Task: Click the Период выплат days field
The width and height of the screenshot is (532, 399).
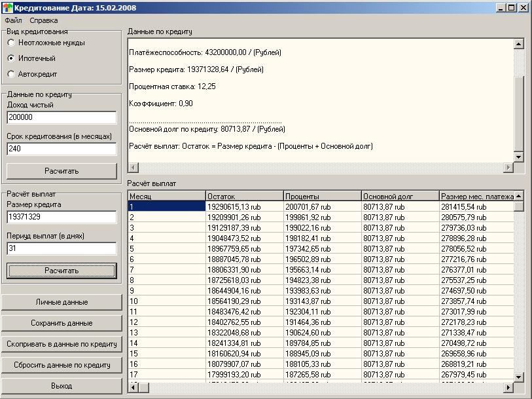Action: point(62,248)
